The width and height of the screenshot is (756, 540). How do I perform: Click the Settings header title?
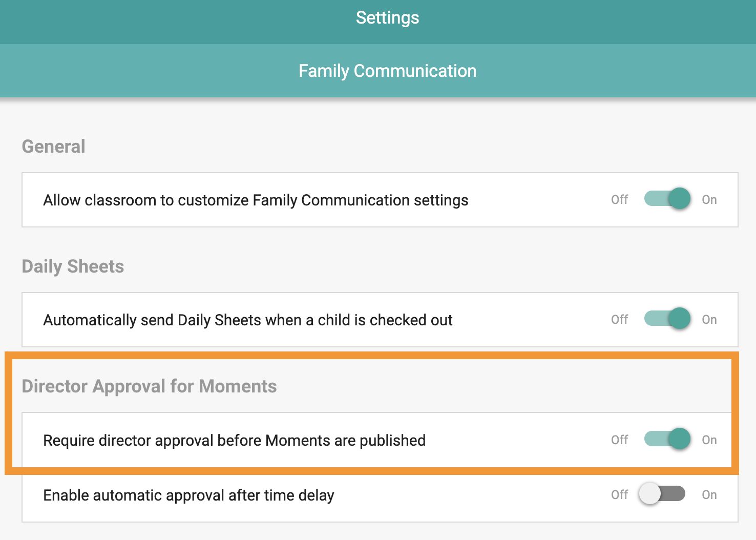(388, 18)
